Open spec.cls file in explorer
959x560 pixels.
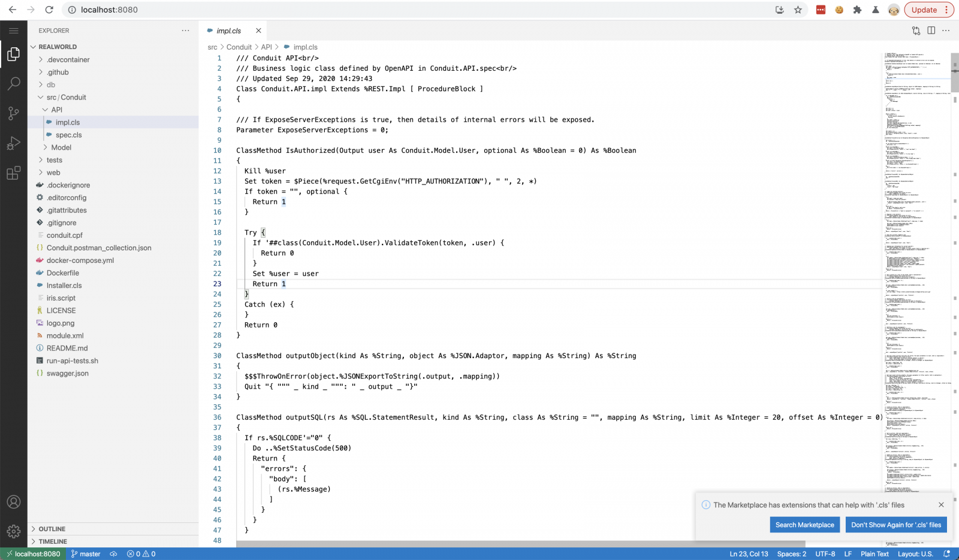tap(68, 135)
